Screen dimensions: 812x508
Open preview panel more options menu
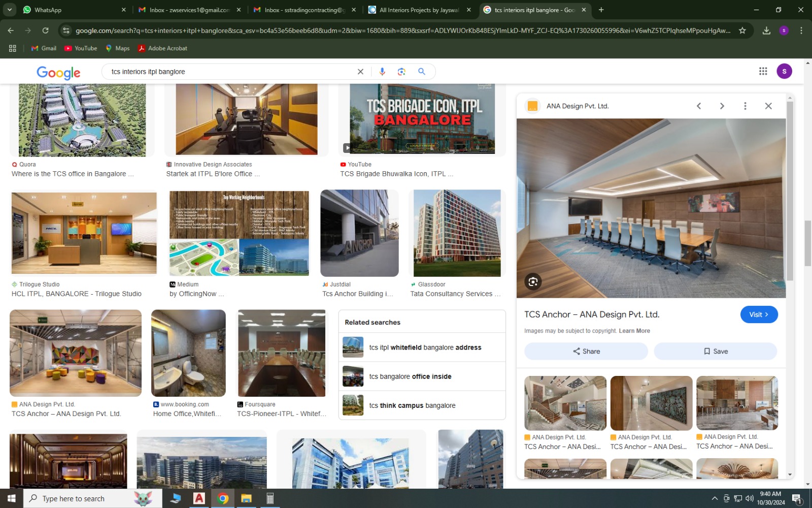tap(745, 106)
